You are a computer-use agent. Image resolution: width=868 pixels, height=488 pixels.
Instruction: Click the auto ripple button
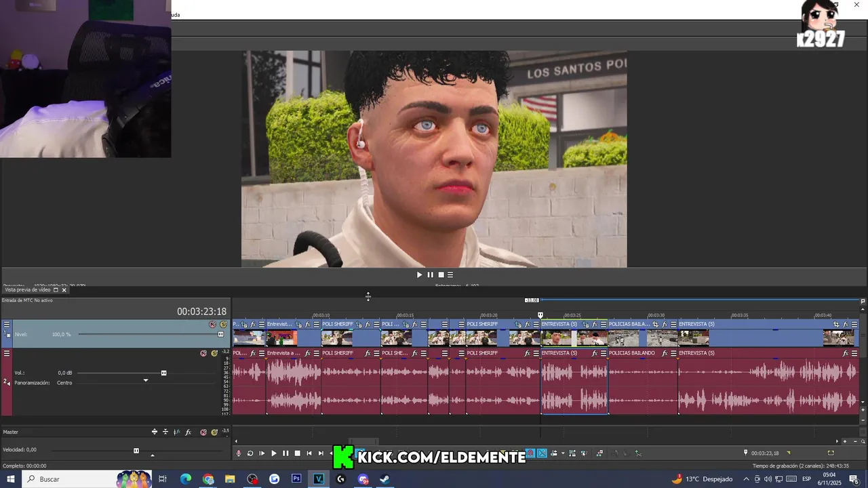554,453
